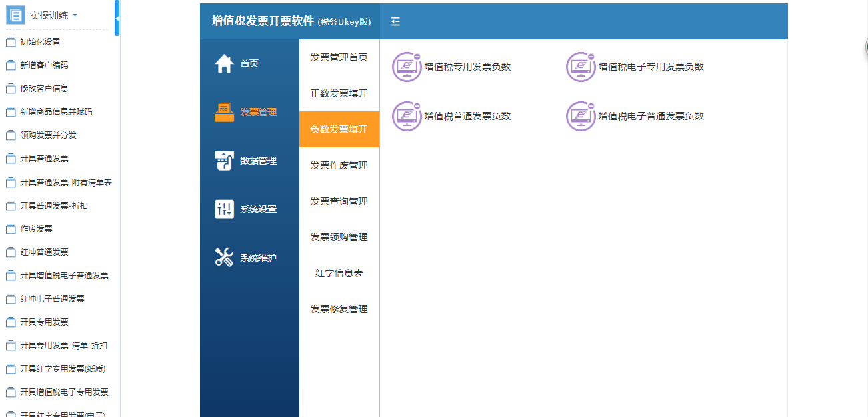Select the 发票管理 printer icon
Screen dimensions: 868x417
[x=224, y=112]
